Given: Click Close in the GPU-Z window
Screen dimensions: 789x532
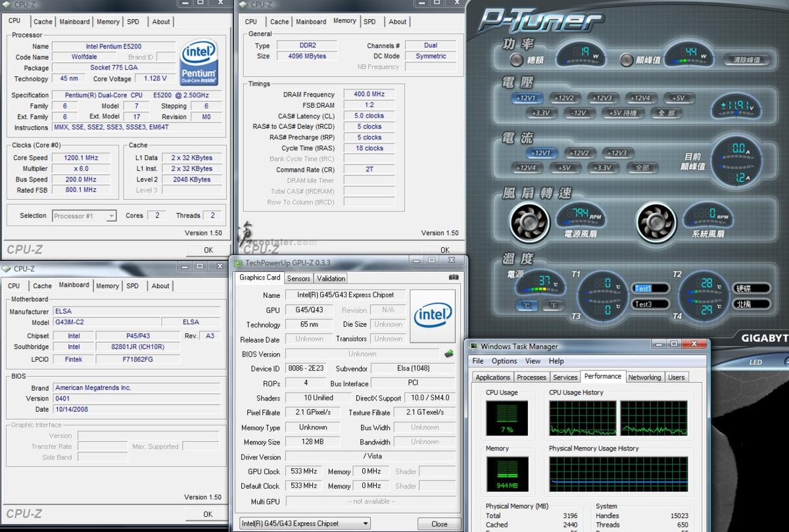Looking at the screenshot, I should [x=439, y=524].
